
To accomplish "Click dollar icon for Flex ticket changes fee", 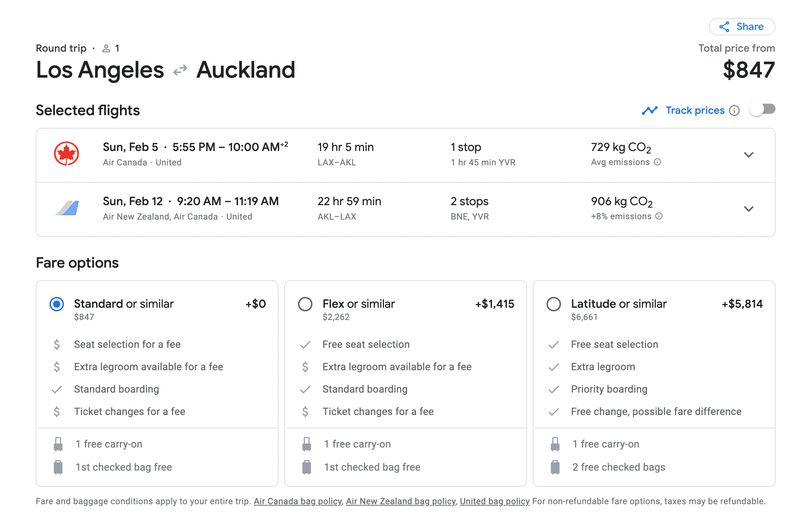I will [x=305, y=412].
